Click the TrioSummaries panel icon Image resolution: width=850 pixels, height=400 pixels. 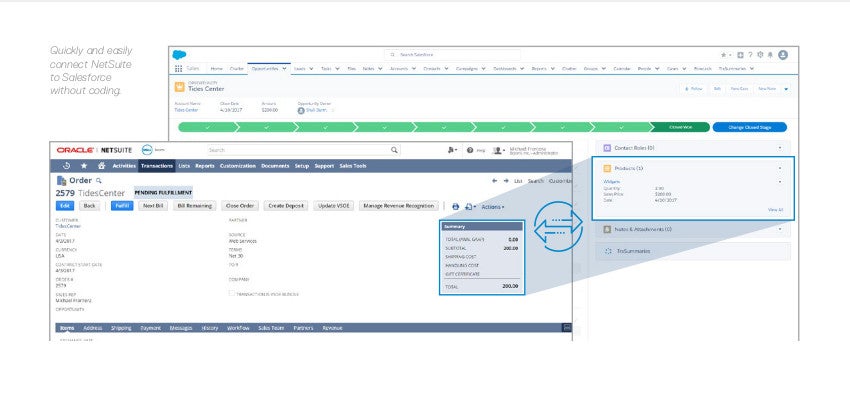coord(608,251)
